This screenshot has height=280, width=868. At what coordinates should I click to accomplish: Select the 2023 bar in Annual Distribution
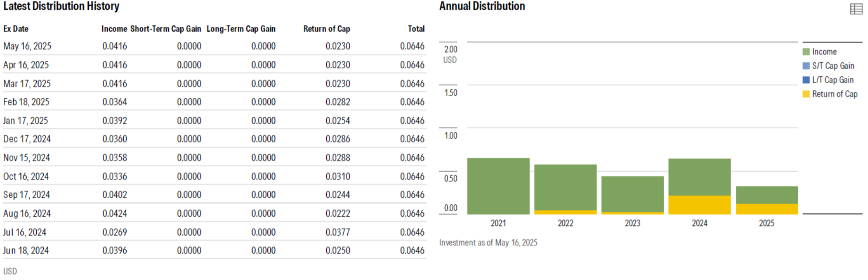pos(633,194)
